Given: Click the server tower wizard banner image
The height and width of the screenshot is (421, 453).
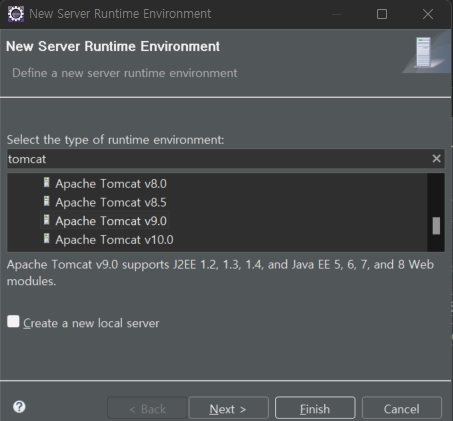Looking at the screenshot, I should coord(427,52).
